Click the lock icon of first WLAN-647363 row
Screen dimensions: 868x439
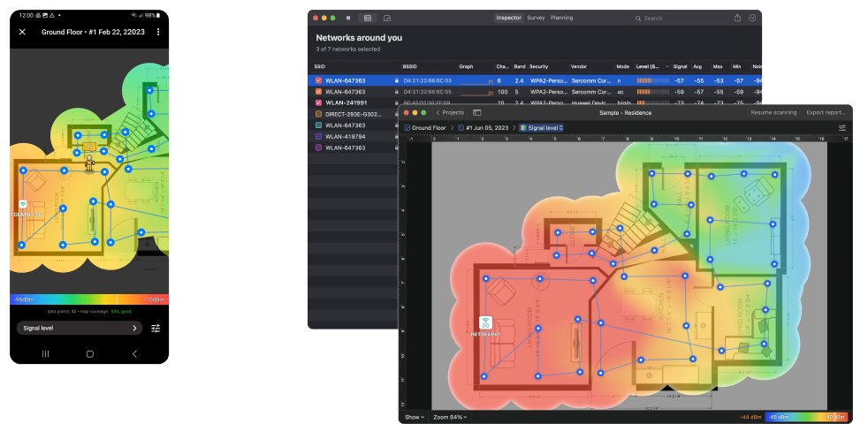[396, 80]
